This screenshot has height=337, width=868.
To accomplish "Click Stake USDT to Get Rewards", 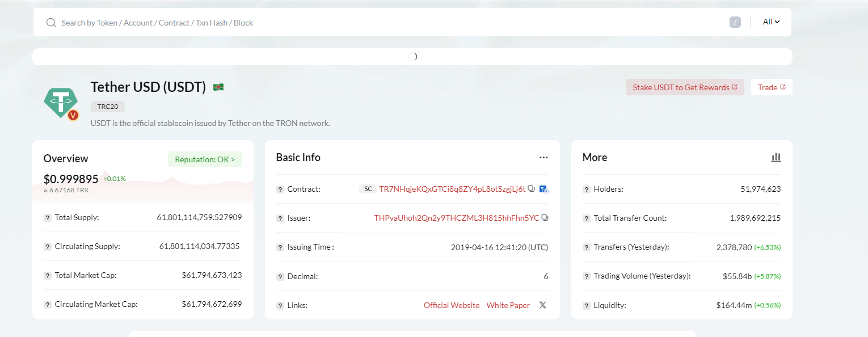I will 685,87.
